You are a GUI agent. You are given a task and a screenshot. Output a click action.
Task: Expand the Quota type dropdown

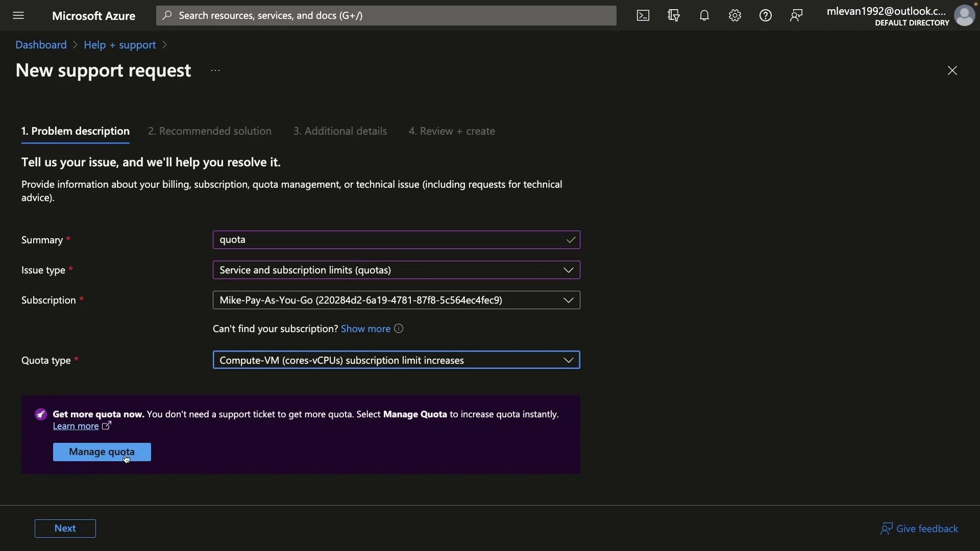[x=569, y=360]
